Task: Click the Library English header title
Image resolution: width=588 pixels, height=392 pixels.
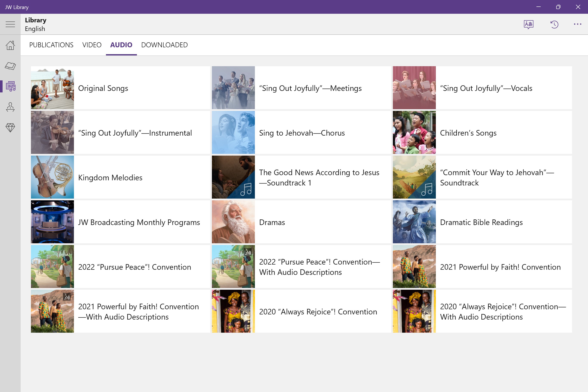Action: click(x=35, y=24)
